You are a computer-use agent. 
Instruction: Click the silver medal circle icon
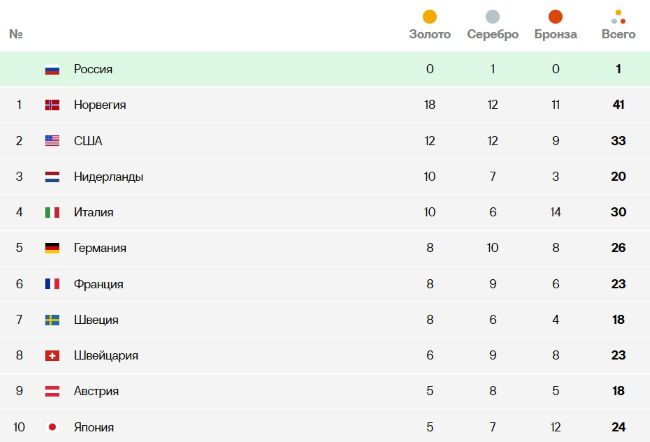pyautogui.click(x=492, y=16)
